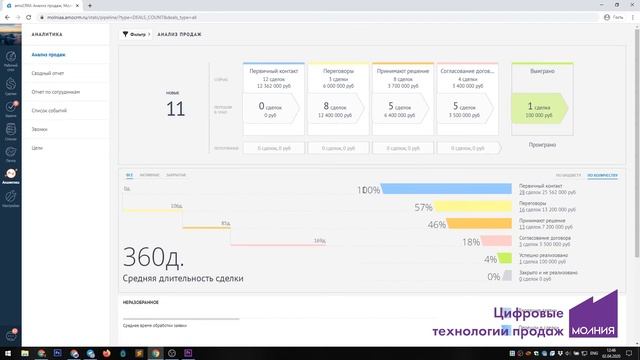The height and width of the screenshot is (360, 640).
Task: Open Firefox from the taskbar
Action: click(x=107, y=353)
